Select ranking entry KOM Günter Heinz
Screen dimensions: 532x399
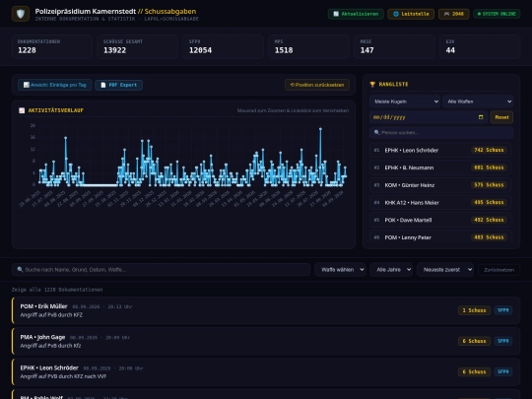440,185
